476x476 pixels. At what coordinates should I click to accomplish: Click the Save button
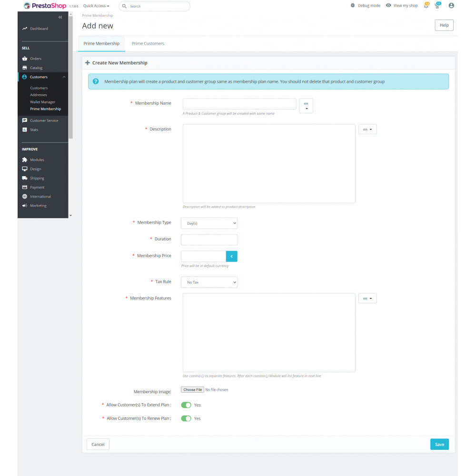coord(439,445)
